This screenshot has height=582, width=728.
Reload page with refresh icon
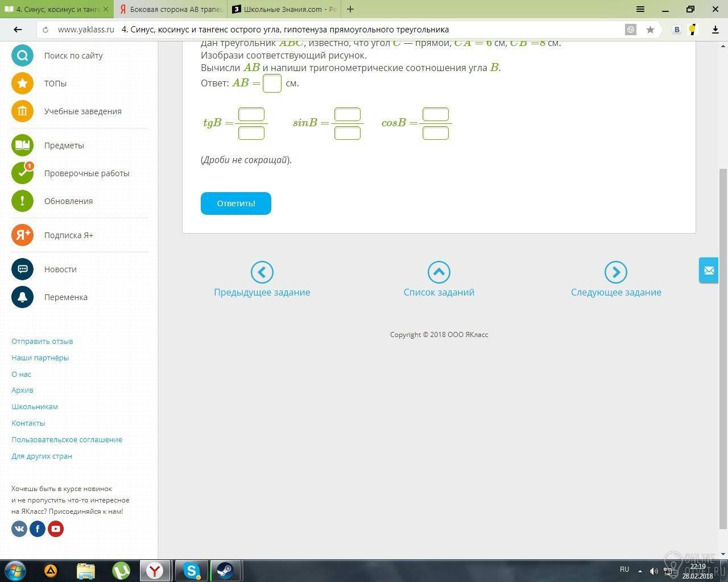45,30
